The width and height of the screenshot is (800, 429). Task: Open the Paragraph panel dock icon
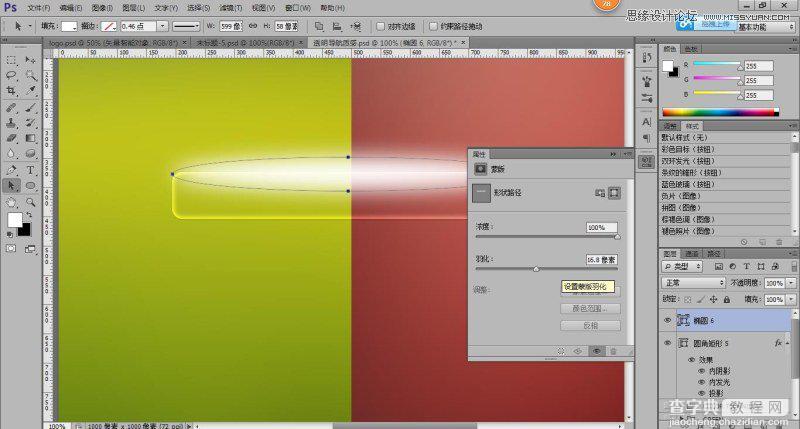[646, 138]
